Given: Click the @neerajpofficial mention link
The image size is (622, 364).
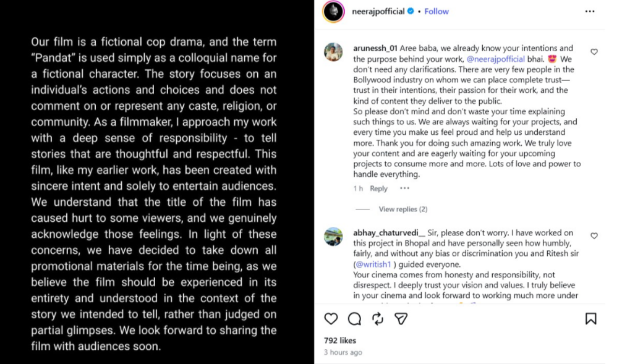Looking at the screenshot, I should pos(495,59).
